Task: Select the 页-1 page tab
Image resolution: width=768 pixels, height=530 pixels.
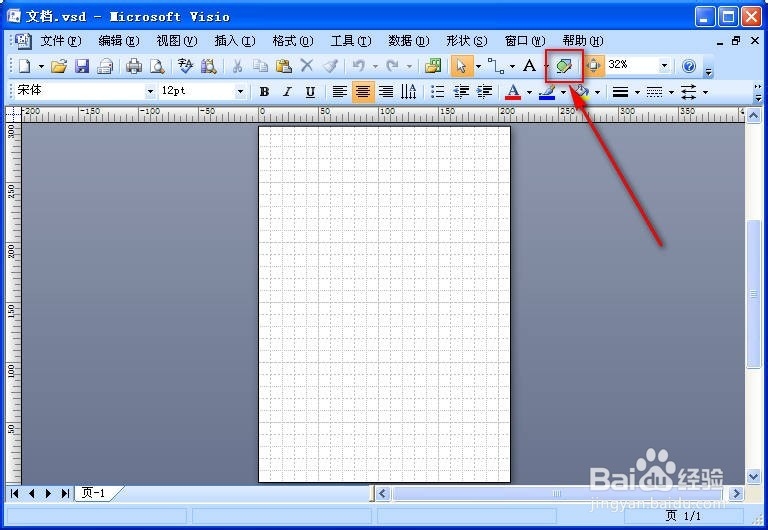Action: [94, 493]
